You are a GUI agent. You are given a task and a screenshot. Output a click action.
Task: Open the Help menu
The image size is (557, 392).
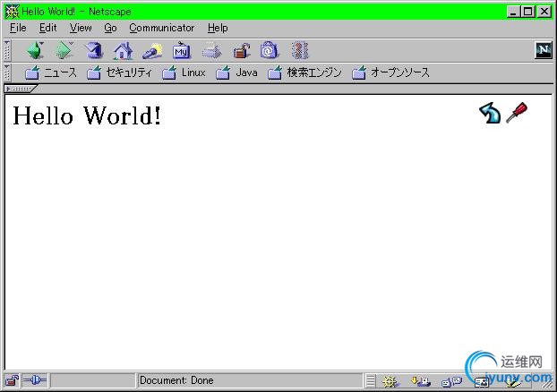pyautogui.click(x=218, y=28)
